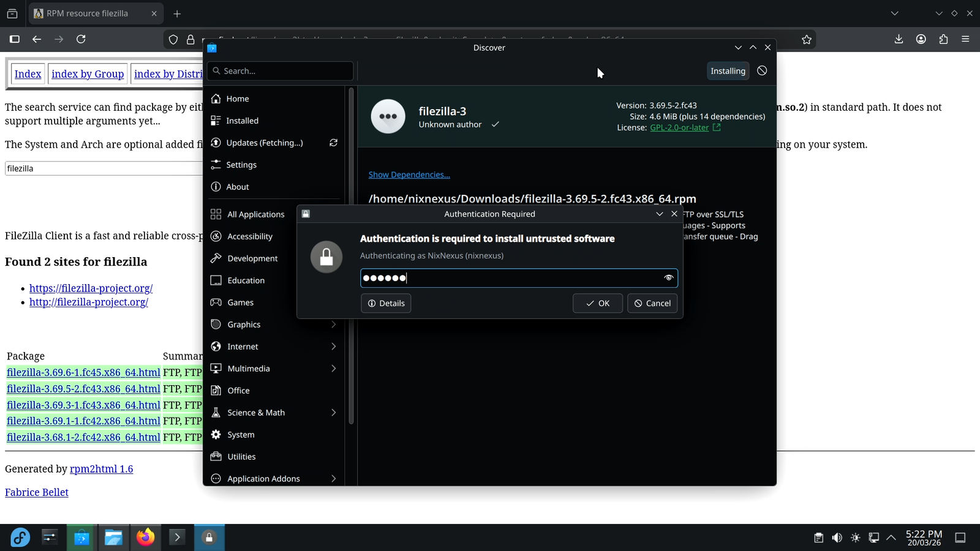Viewport: 980px width, 551px height.
Task: Open the Firefox hamburger menu
Action: [965, 39]
